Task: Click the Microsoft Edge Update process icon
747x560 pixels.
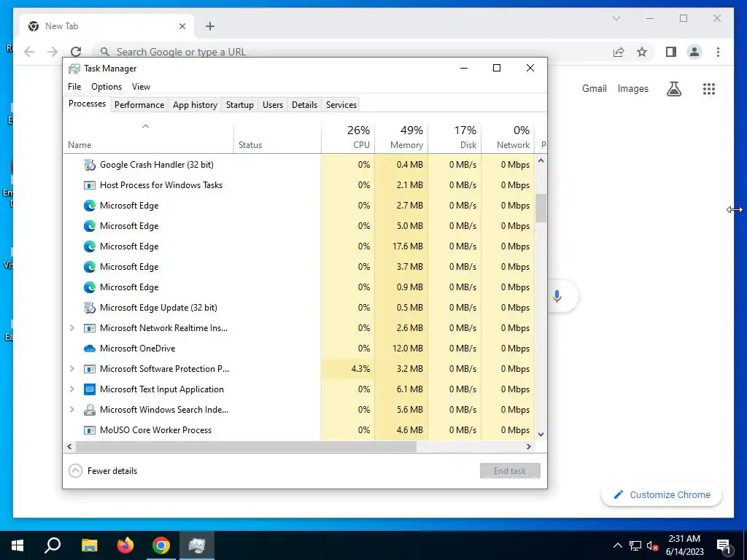Action: (x=89, y=308)
